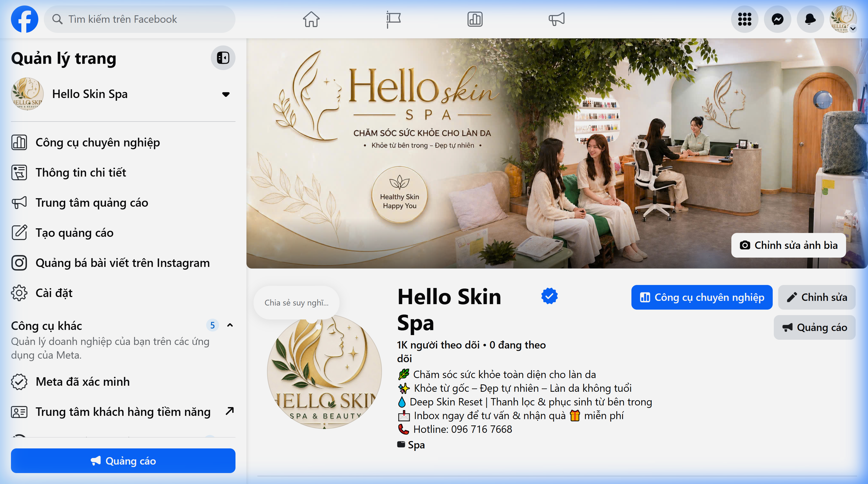This screenshot has height=484, width=868.
Task: Click Chỉnh sửa ảnh bìa button
Action: click(789, 245)
